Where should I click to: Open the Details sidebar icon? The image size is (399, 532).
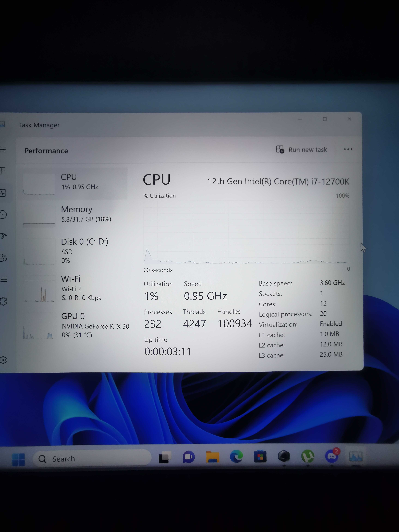tap(3, 279)
